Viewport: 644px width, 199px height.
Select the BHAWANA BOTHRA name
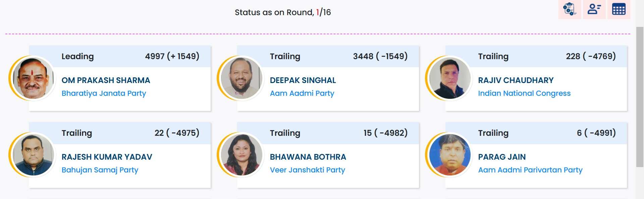click(308, 157)
